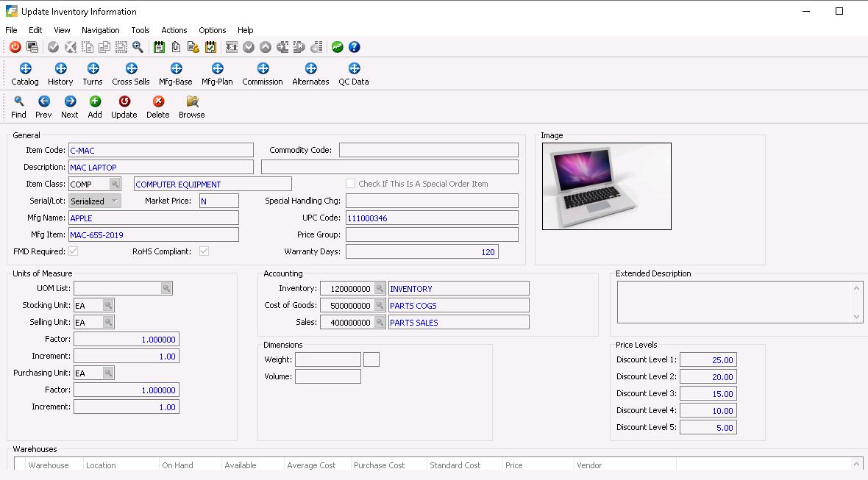This screenshot has width=868, height=480.
Task: Toggle the FMD Required checkbox
Action: (74, 251)
